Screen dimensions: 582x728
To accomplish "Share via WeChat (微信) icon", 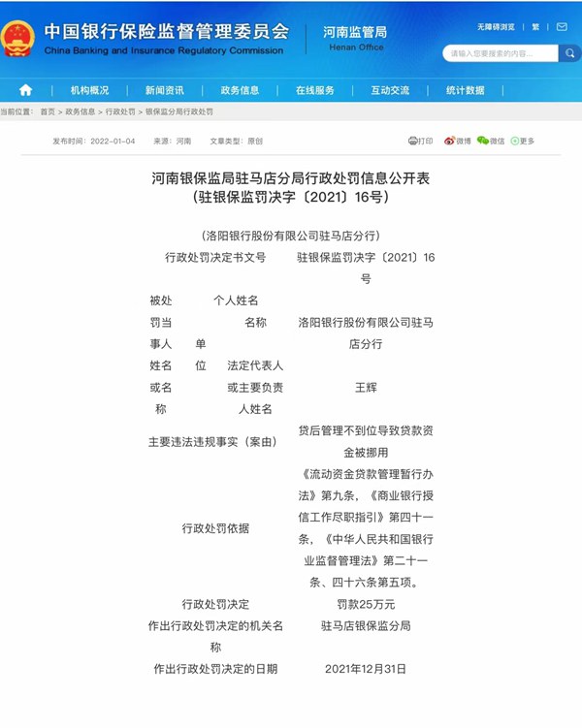I will tap(490, 142).
